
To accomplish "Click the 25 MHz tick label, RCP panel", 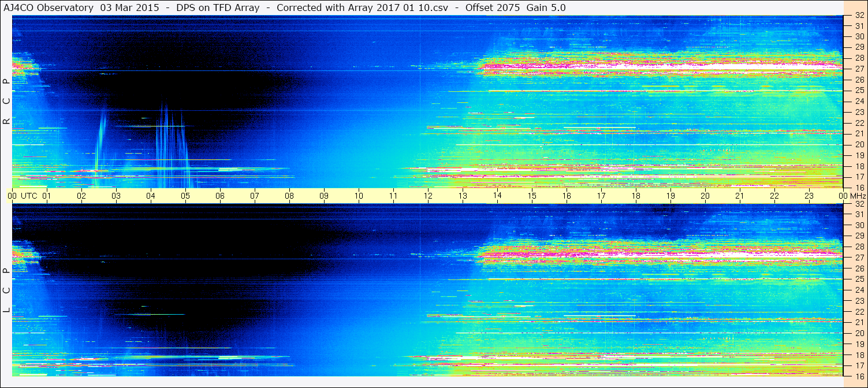I will pos(859,90).
